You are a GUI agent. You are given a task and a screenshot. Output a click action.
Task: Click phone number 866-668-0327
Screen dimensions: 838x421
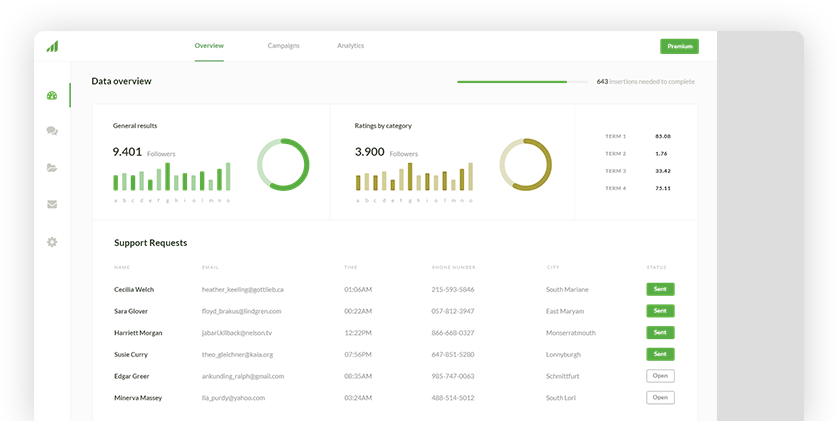453,333
